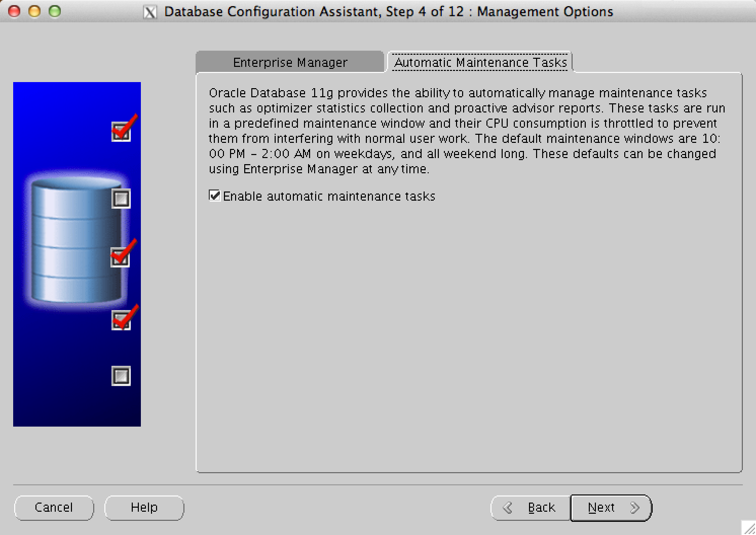
Task: Proceed with the Next button
Action: pyautogui.click(x=611, y=508)
